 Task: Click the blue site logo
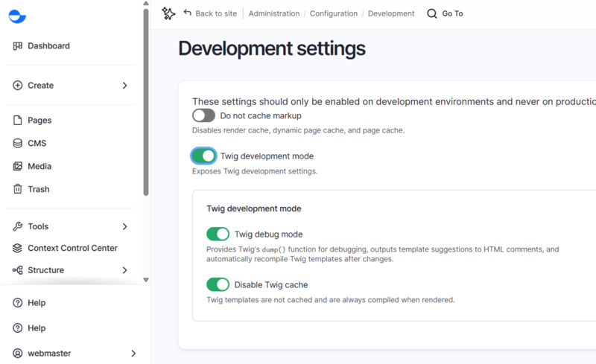(17, 16)
